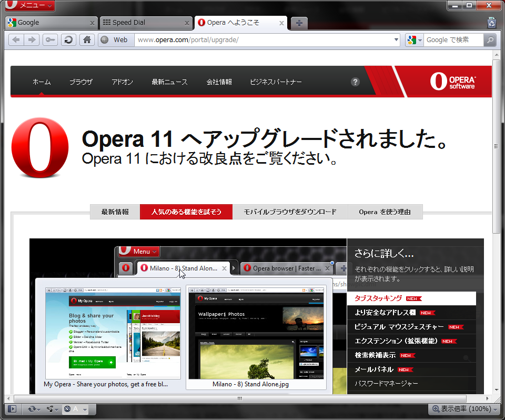505x420 pixels.
Task: Go forward with the forward arrow
Action: tap(32, 39)
